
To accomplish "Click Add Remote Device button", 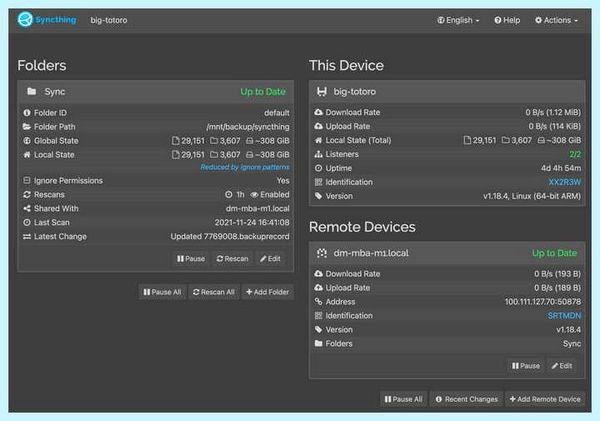I will pyautogui.click(x=545, y=399).
